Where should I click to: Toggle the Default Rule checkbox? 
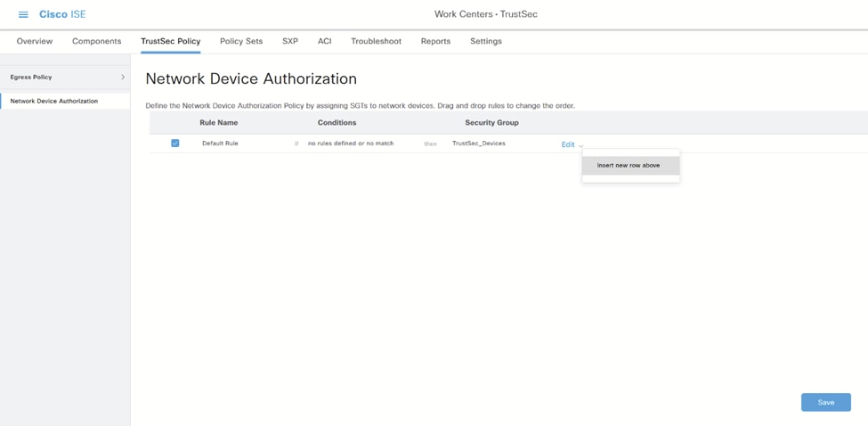coord(174,143)
